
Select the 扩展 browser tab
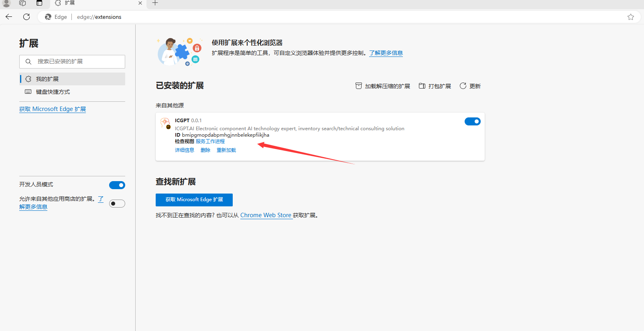(98, 3)
